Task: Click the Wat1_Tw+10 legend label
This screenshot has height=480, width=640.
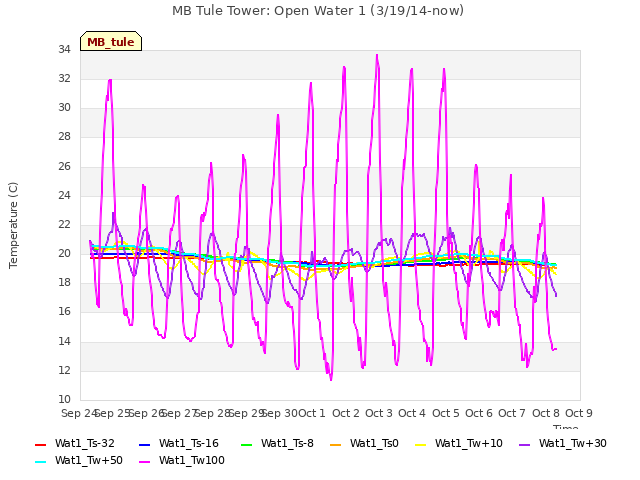Action: [x=469, y=443]
